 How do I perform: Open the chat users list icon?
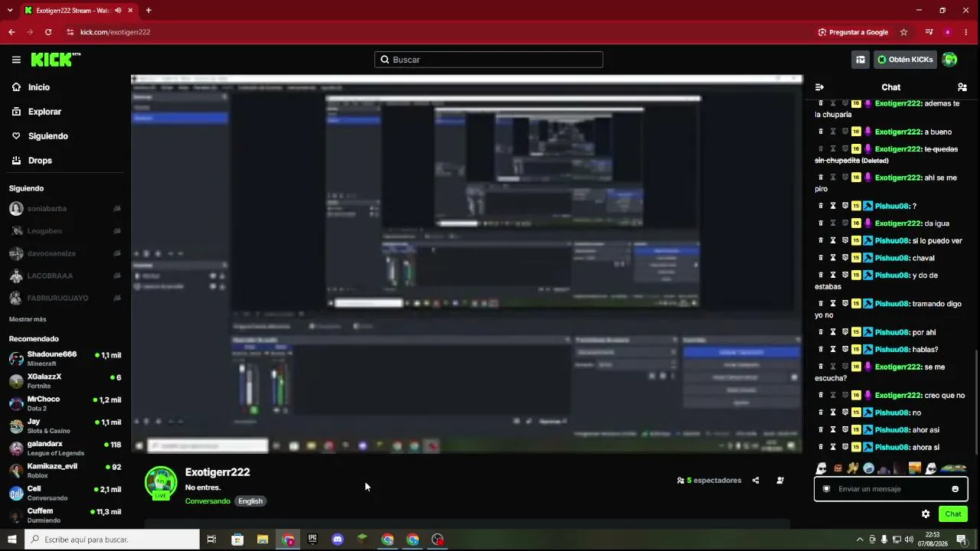click(962, 87)
